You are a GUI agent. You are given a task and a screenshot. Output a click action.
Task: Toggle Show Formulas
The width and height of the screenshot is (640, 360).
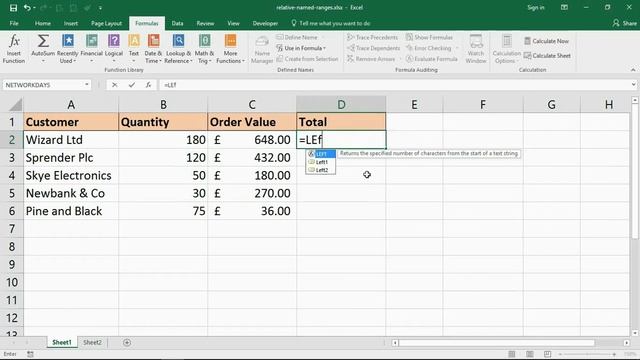tap(429, 37)
